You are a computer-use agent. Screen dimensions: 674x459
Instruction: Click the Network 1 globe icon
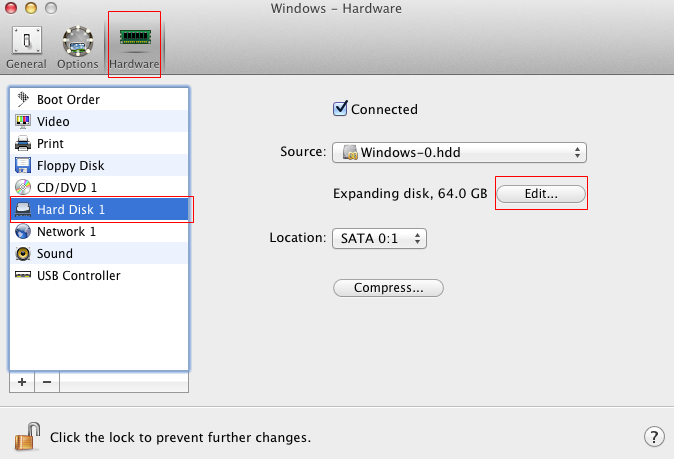[23, 231]
